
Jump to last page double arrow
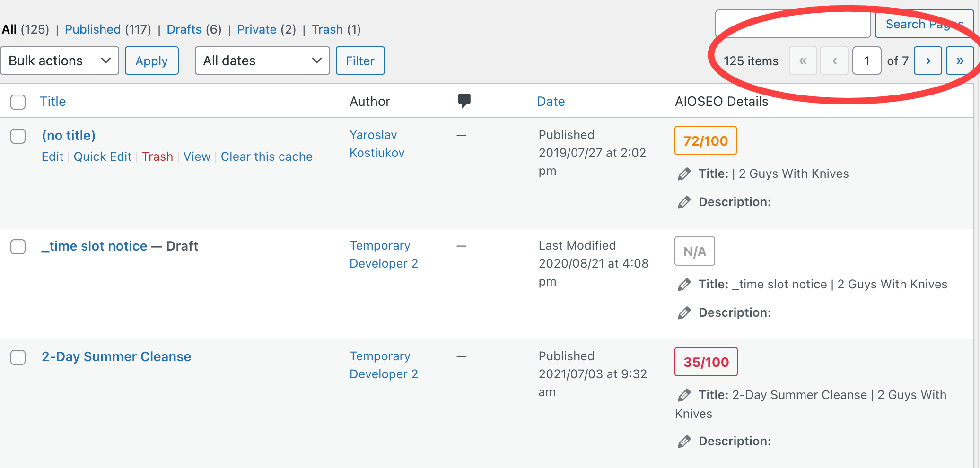click(960, 61)
